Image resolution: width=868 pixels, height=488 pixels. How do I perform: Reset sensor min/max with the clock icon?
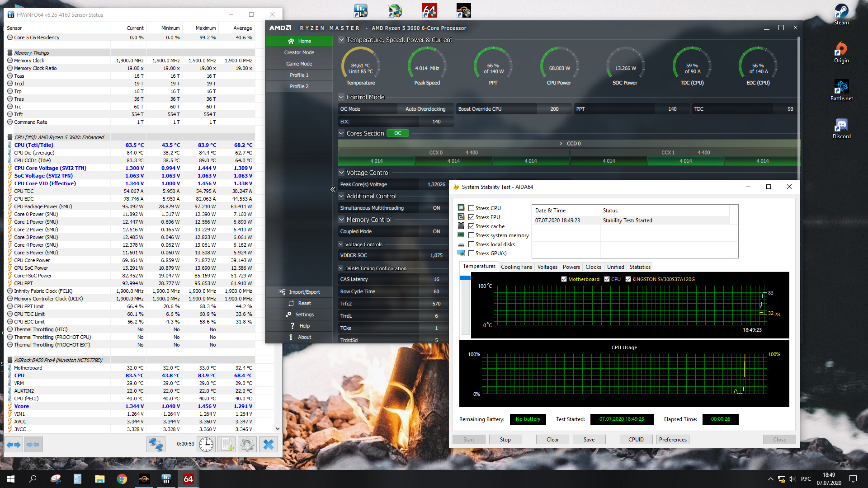click(x=206, y=445)
